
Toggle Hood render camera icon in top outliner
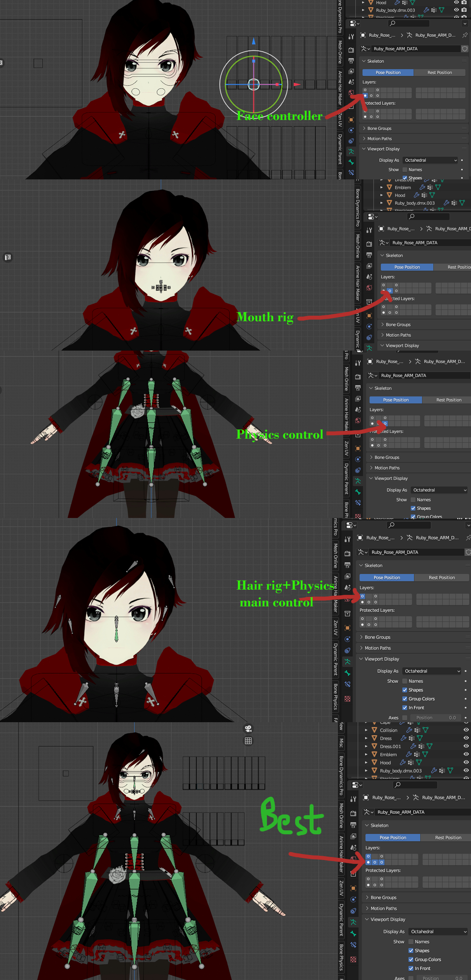464,3
